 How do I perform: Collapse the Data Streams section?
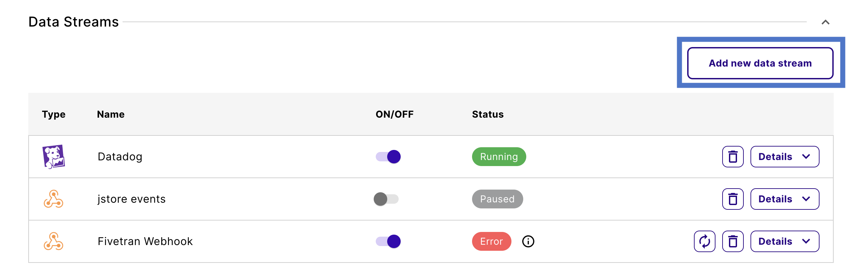[825, 22]
